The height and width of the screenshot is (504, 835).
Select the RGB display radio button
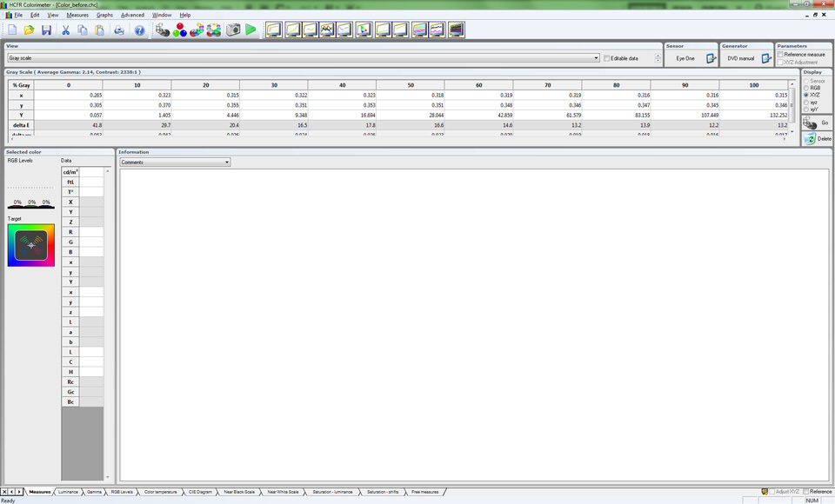coord(806,88)
